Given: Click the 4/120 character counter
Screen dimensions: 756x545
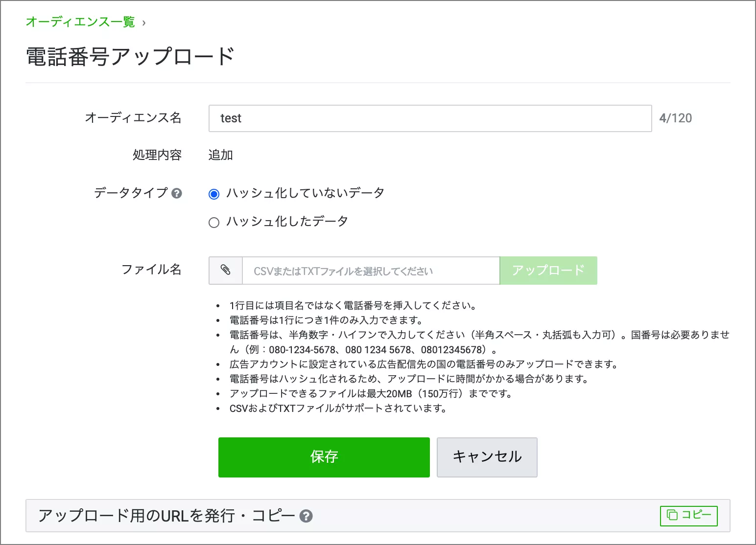Looking at the screenshot, I should pos(675,118).
